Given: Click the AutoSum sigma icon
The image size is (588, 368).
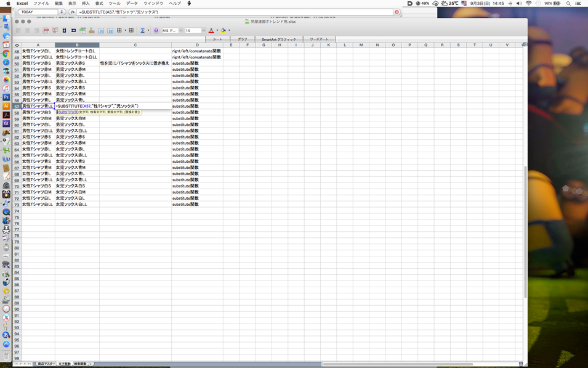Looking at the screenshot, I should pos(142,30).
